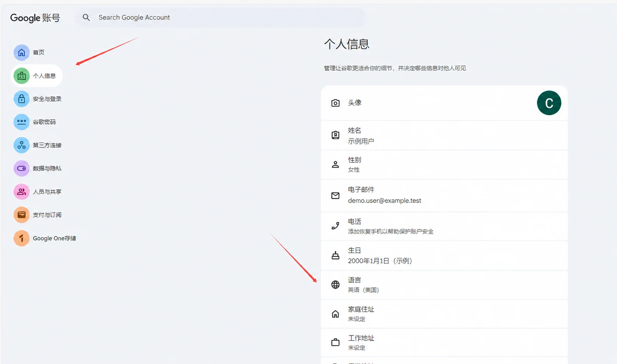Click the envelope icon in 电子邮件 row
Image resolution: width=617 pixels, height=364 pixels.
click(335, 196)
